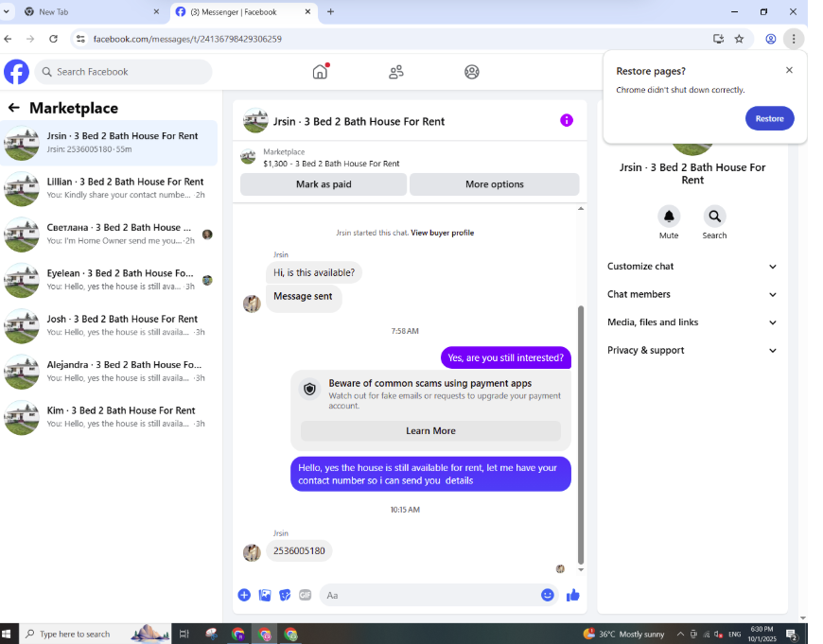Open the Facebook Home icon
823x644 pixels.
coord(320,72)
